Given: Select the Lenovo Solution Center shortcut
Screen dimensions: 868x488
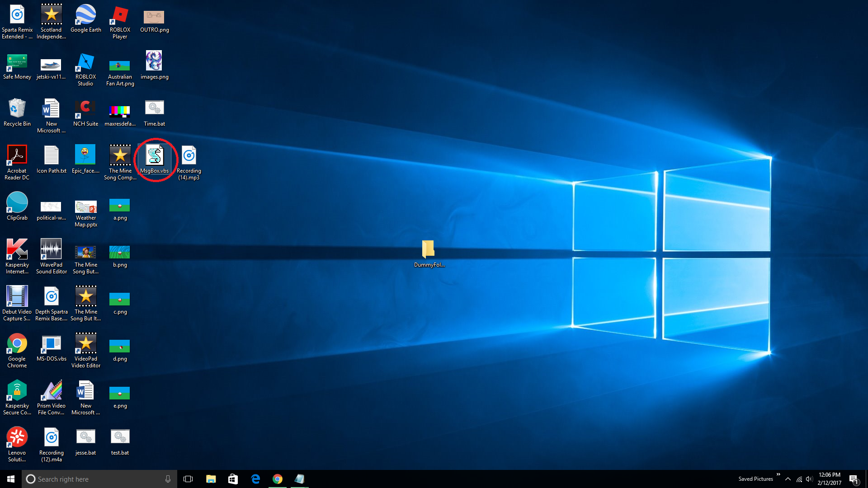Looking at the screenshot, I should click(x=17, y=445).
